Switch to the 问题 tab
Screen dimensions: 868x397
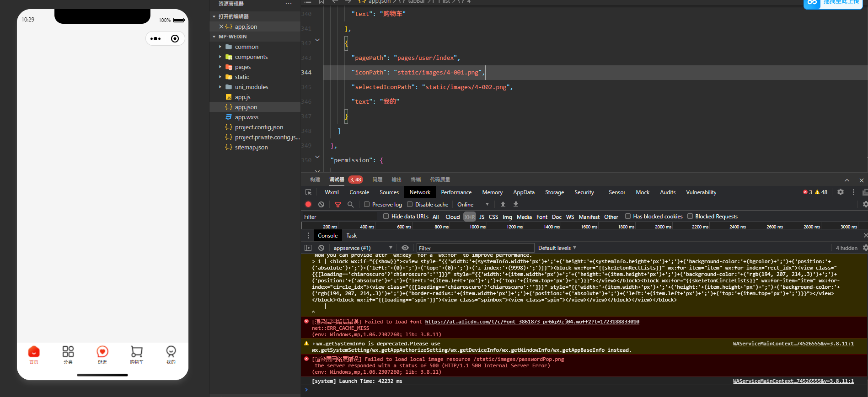coord(377,180)
